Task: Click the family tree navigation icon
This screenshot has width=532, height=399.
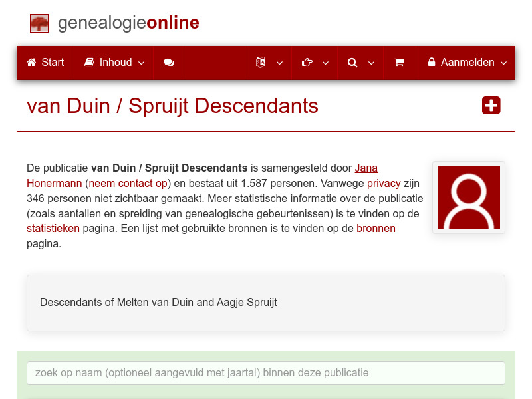Action: (261, 62)
